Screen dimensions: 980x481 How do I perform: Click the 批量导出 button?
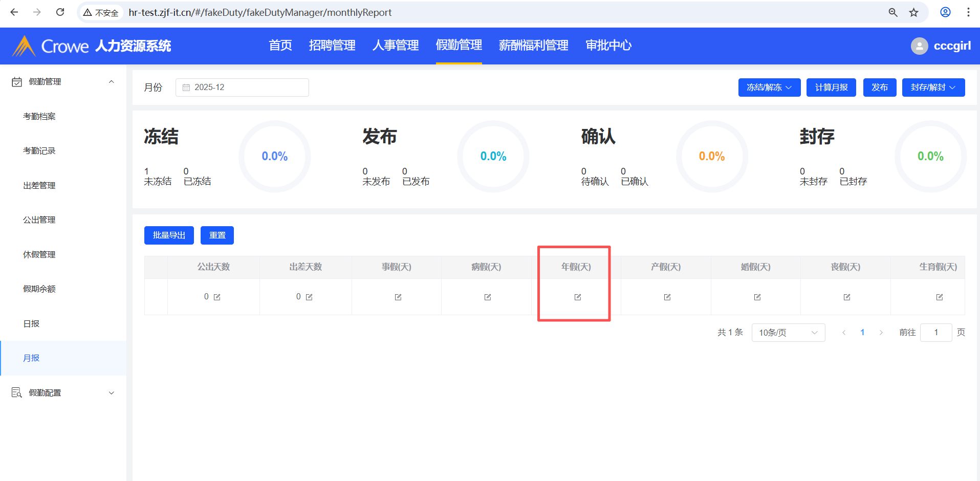[169, 235]
